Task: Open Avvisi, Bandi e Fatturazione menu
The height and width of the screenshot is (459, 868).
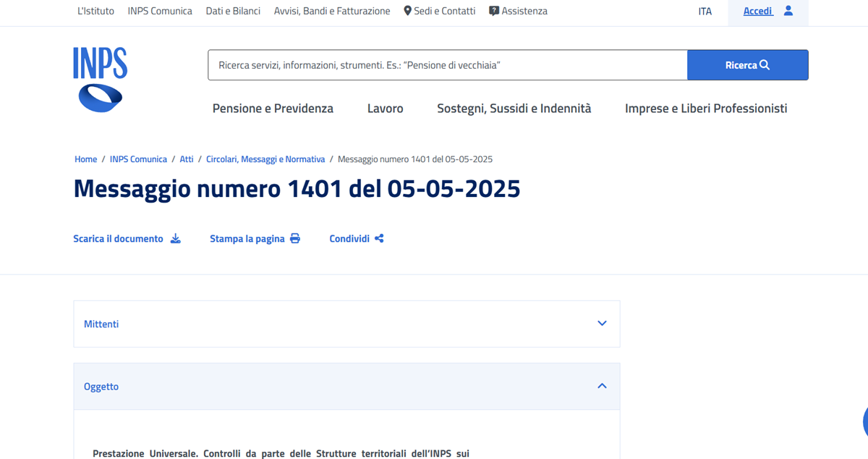Action: [x=332, y=11]
